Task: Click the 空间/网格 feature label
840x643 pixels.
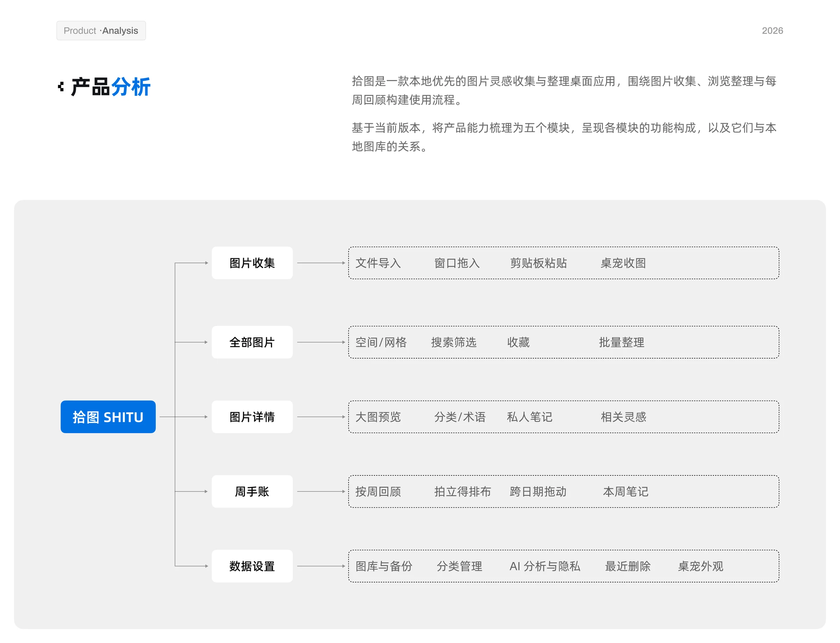Action: coord(381,342)
